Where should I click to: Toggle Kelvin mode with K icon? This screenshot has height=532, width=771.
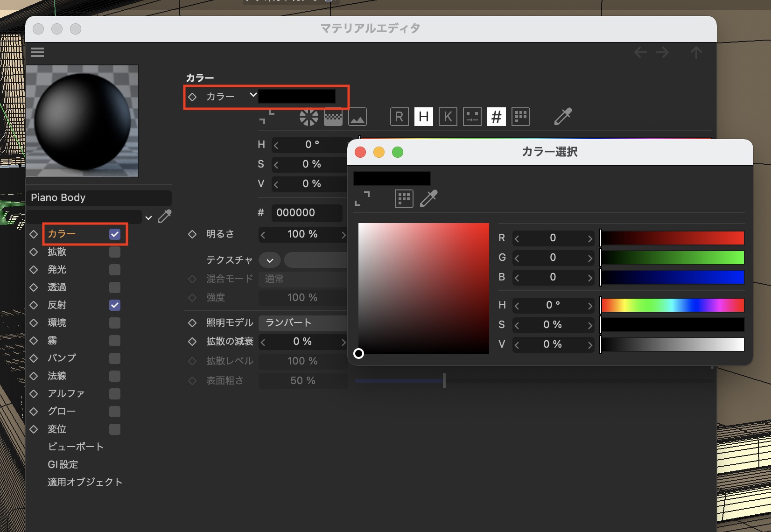click(448, 117)
